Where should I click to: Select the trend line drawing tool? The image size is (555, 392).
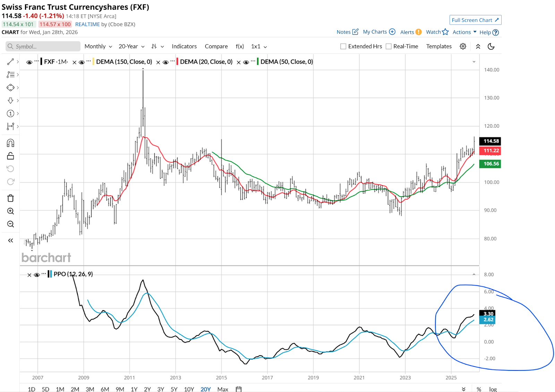(x=10, y=62)
